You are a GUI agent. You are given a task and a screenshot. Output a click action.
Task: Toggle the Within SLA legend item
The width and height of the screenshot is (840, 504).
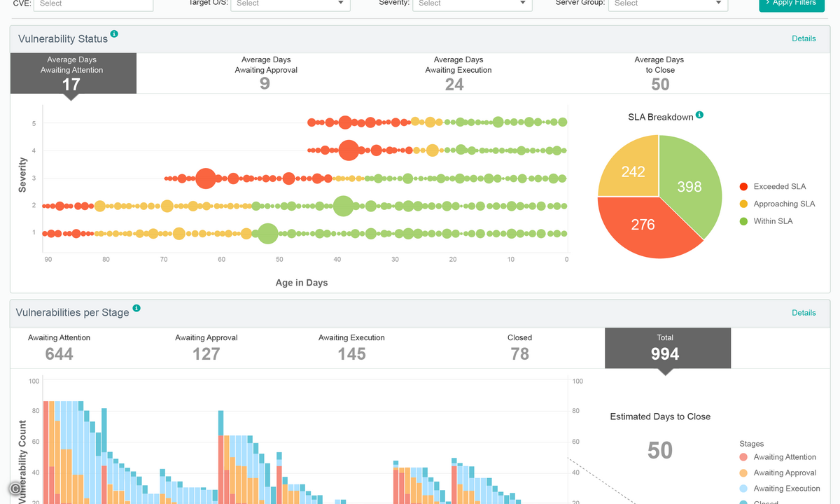coord(766,221)
